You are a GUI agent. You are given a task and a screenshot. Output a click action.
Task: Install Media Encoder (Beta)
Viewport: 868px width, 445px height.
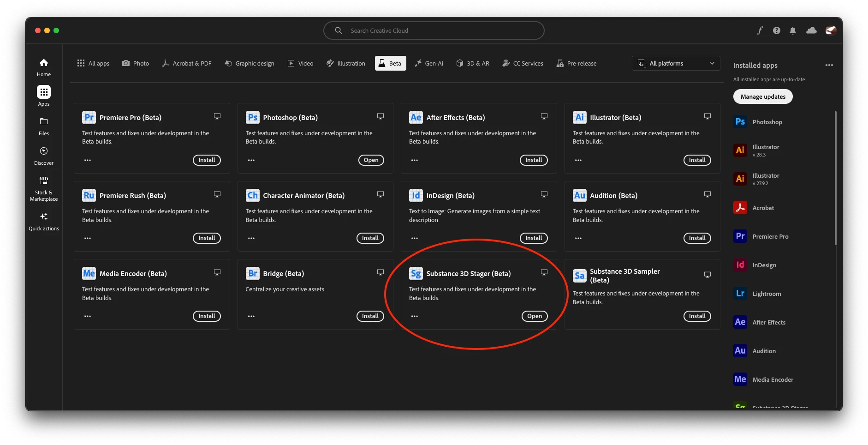[x=207, y=316]
